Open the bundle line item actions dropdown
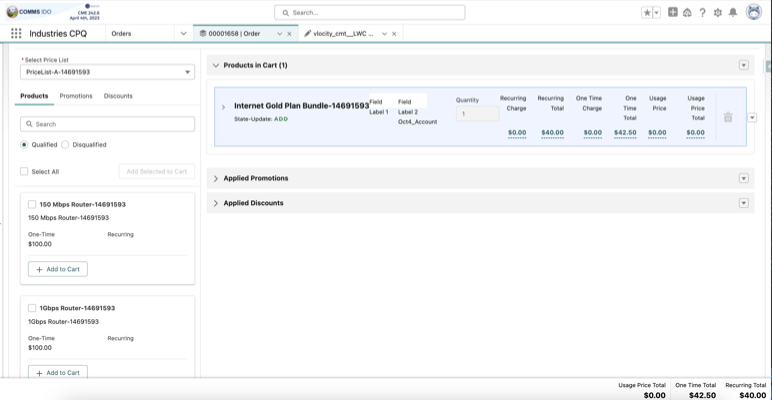Image resolution: width=772 pixels, height=400 pixels. [752, 117]
